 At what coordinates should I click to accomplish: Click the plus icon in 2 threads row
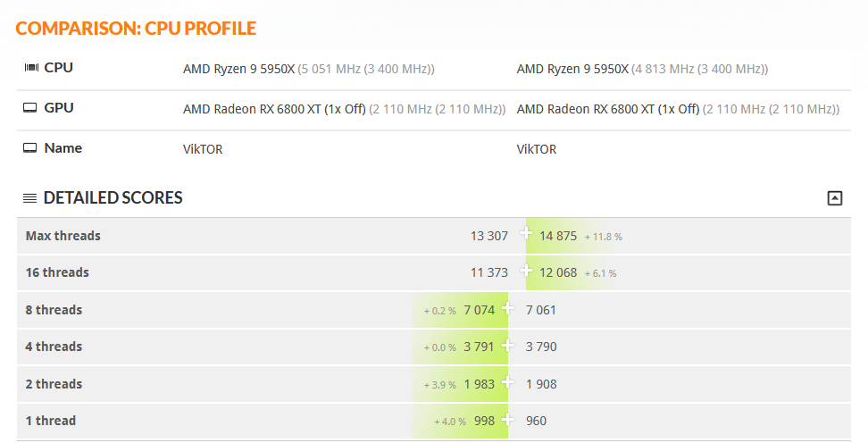508,383
